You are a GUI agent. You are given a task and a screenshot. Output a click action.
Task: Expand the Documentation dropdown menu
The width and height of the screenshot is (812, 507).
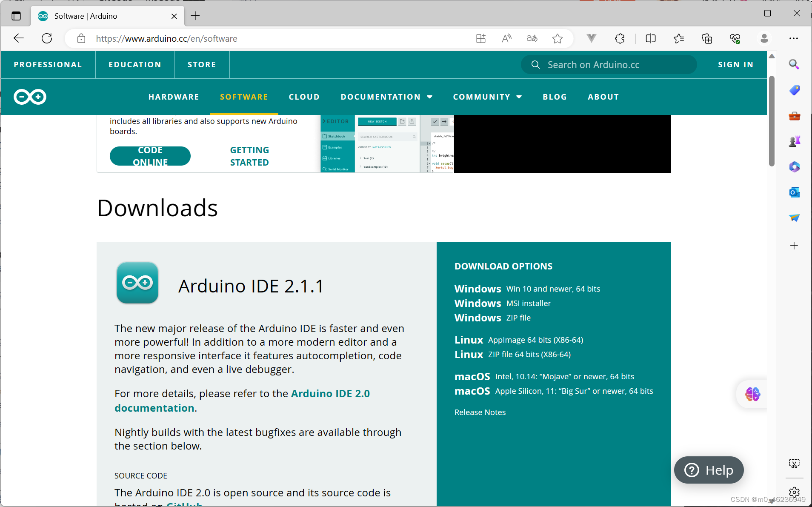[386, 97]
